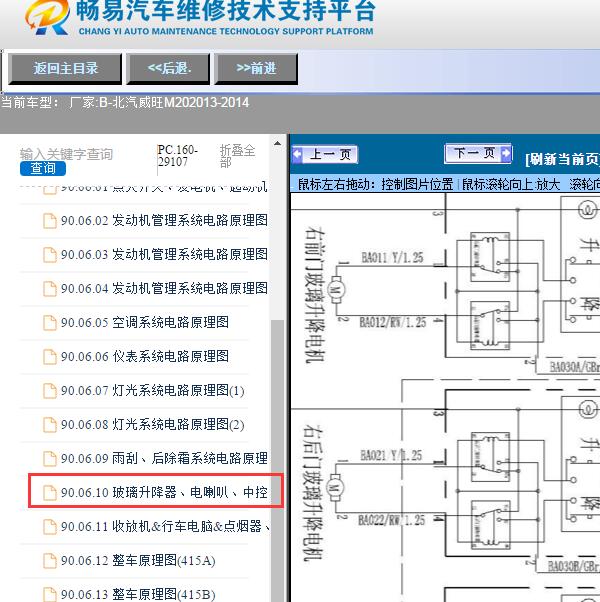Click the document icon of 90.06.03
Image resolution: width=600 pixels, height=602 pixels.
[50, 255]
